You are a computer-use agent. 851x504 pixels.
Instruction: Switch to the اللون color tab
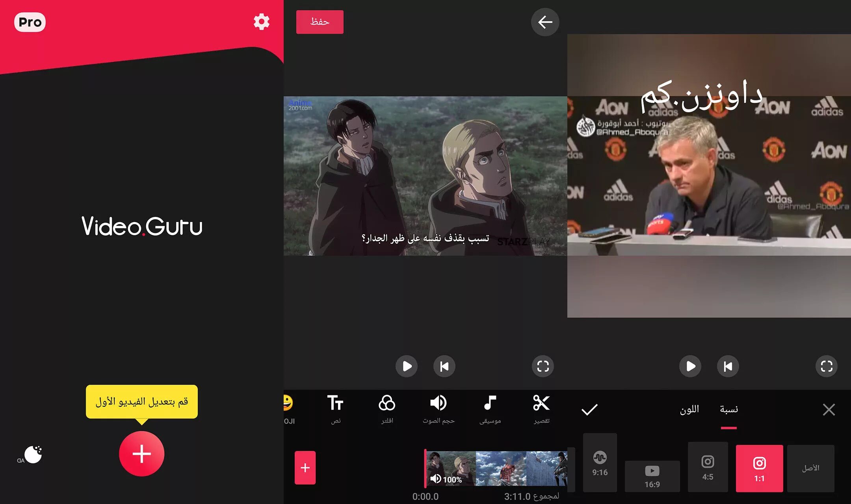pos(689,409)
